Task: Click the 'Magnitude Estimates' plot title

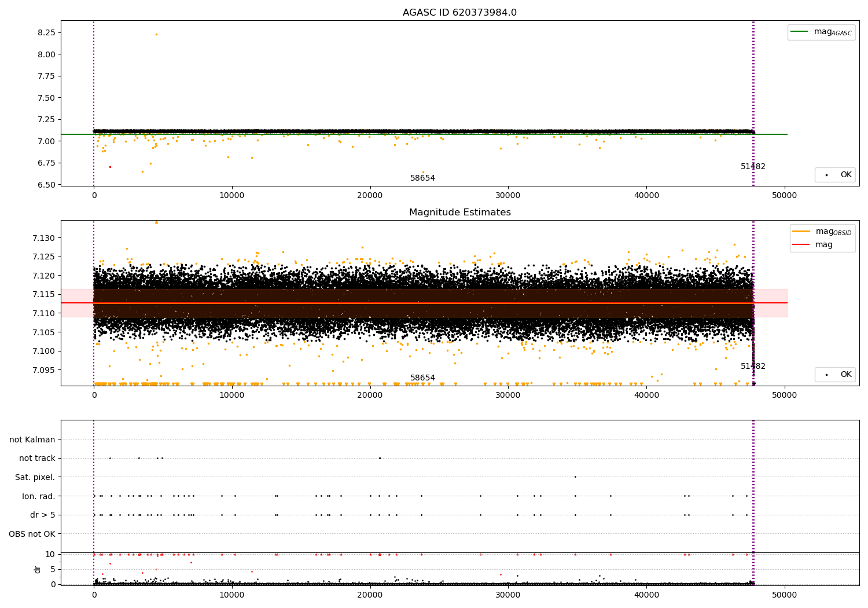Action: click(459, 213)
